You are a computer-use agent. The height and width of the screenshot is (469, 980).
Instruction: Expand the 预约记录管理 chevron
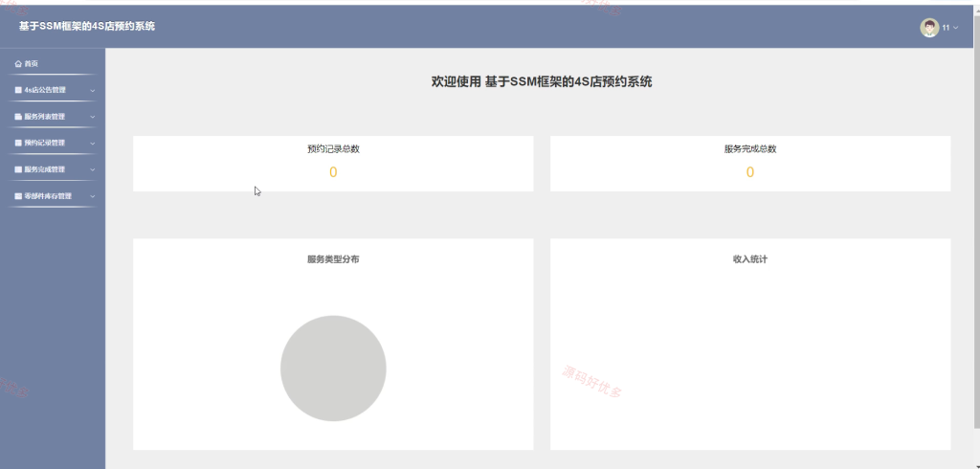click(93, 144)
